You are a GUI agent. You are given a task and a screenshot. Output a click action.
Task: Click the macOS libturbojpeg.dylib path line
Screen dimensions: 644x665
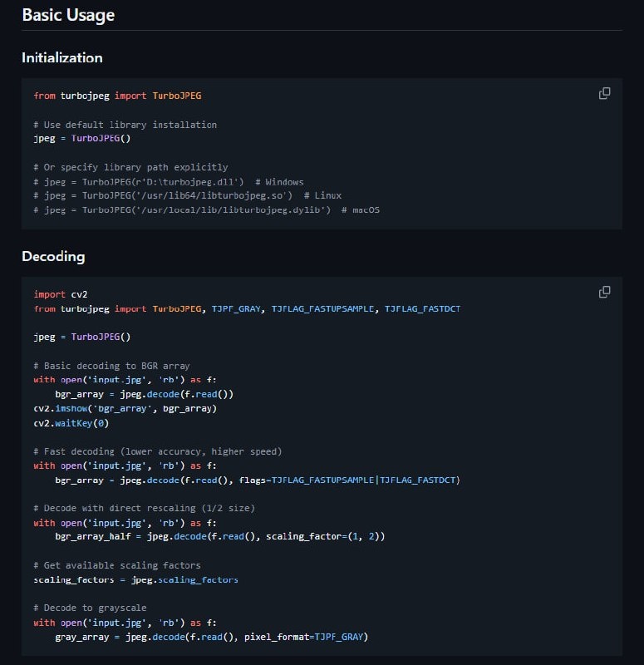[x=206, y=209]
